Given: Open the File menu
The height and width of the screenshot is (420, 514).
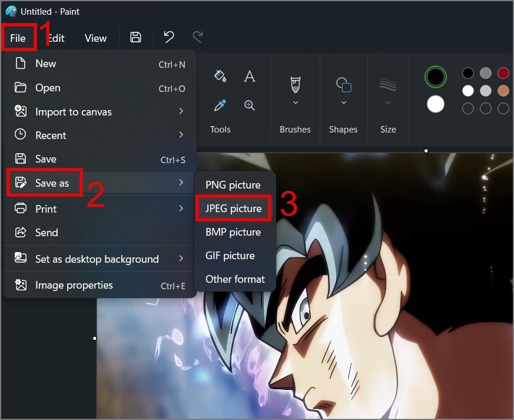Looking at the screenshot, I should (x=18, y=38).
